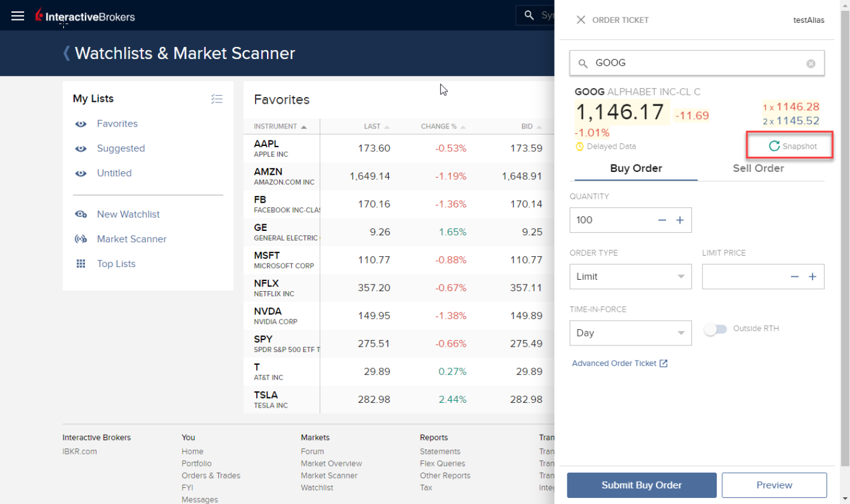Increase quantity with plus button
This screenshot has height=504, width=850.
click(680, 220)
